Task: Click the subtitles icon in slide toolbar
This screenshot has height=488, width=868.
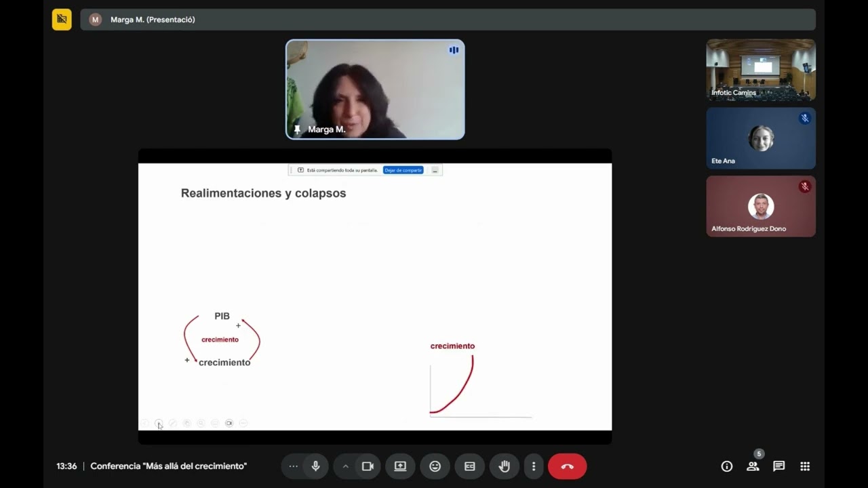Action: (x=215, y=423)
